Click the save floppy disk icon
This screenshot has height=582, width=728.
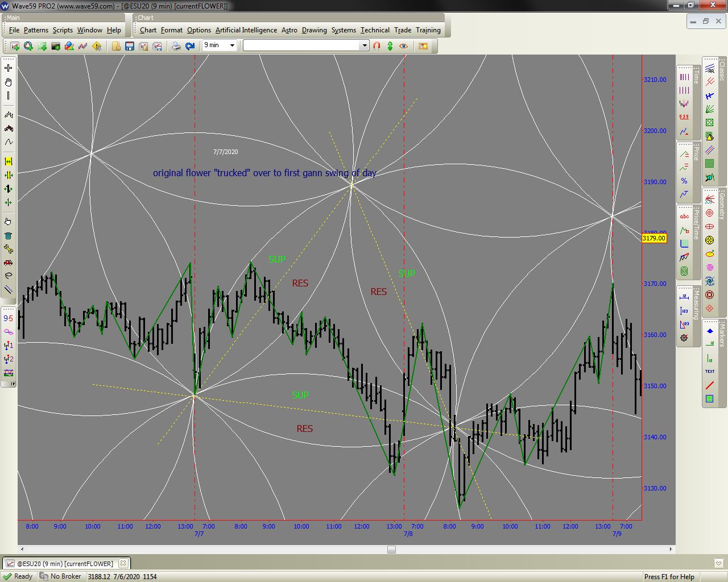tap(129, 46)
